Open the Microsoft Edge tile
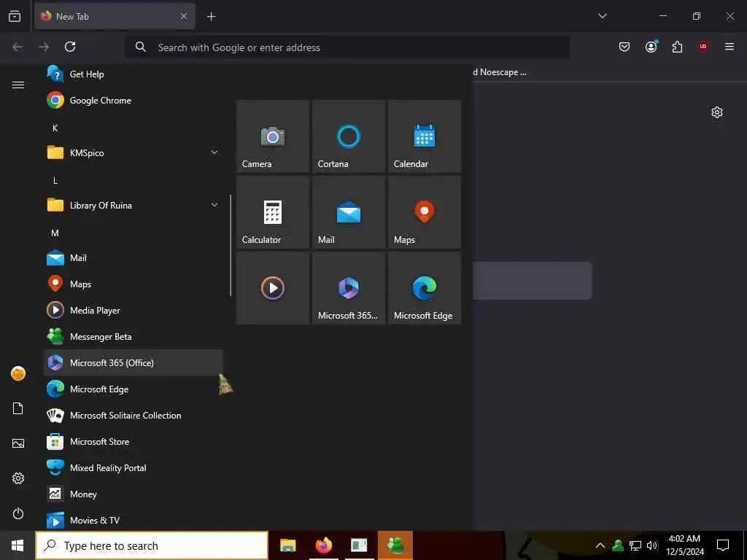747x560 pixels. click(425, 288)
